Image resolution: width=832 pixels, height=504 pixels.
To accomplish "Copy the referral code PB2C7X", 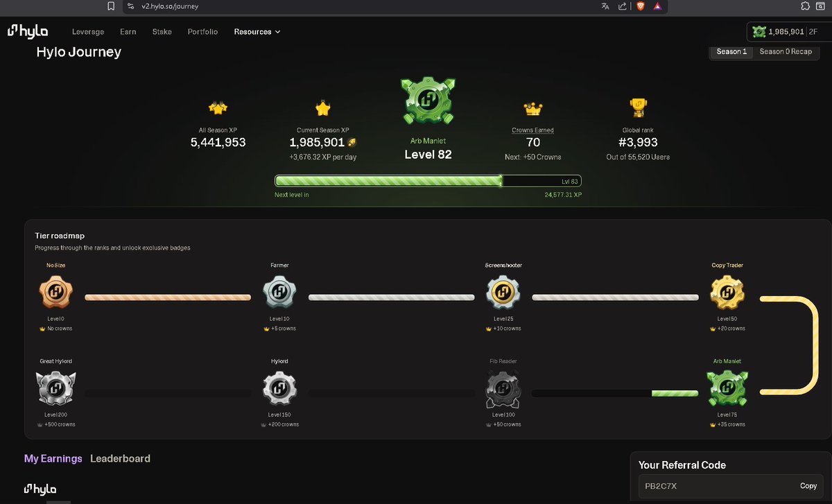I will (808, 486).
